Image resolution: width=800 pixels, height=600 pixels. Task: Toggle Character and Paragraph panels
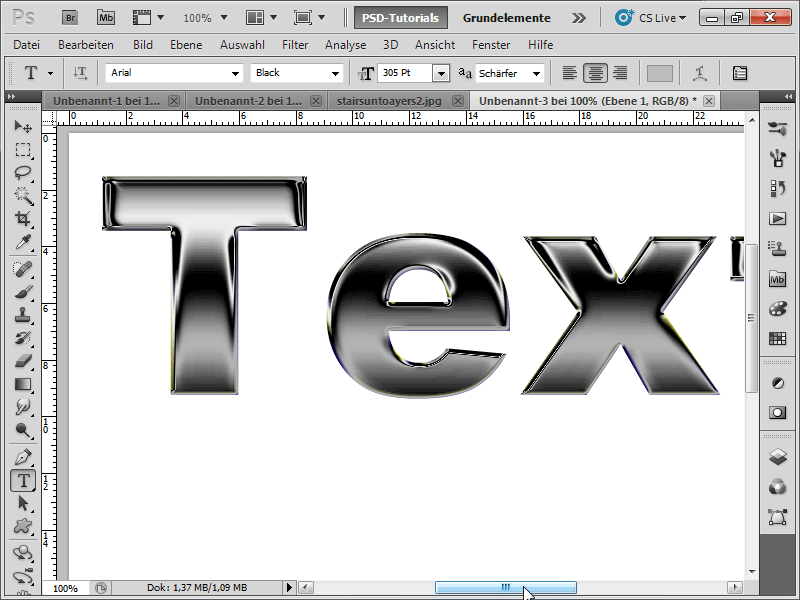tap(740, 73)
